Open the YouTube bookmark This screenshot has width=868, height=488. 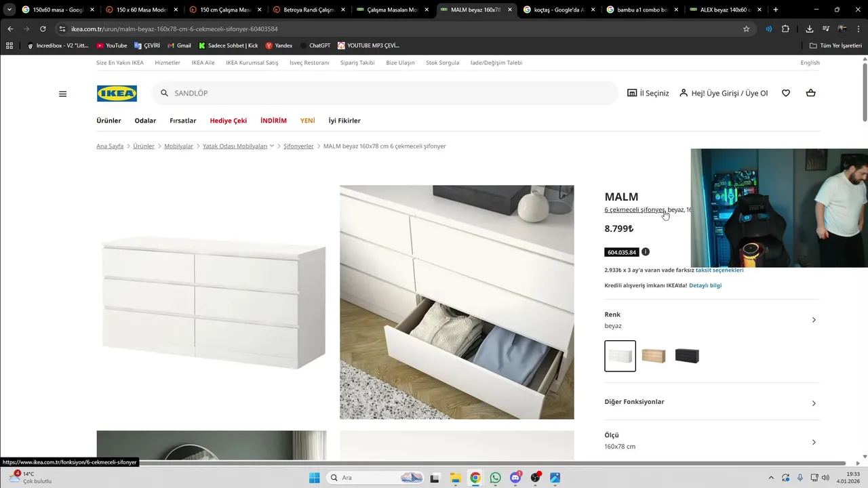(x=112, y=45)
